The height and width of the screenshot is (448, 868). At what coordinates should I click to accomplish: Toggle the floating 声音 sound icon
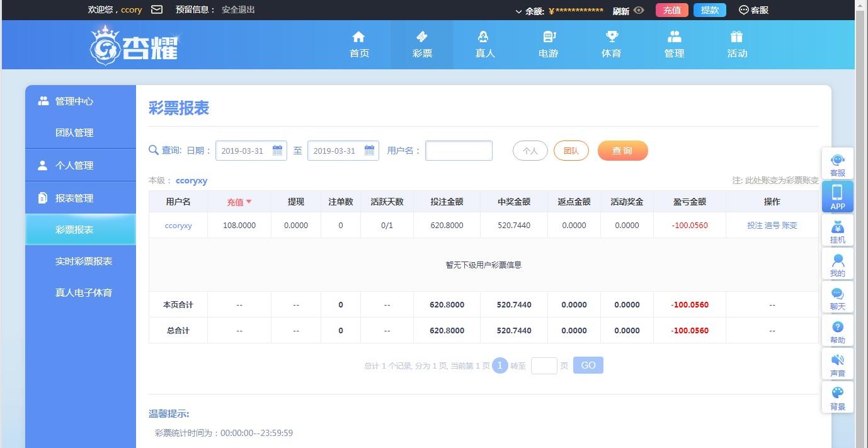838,364
